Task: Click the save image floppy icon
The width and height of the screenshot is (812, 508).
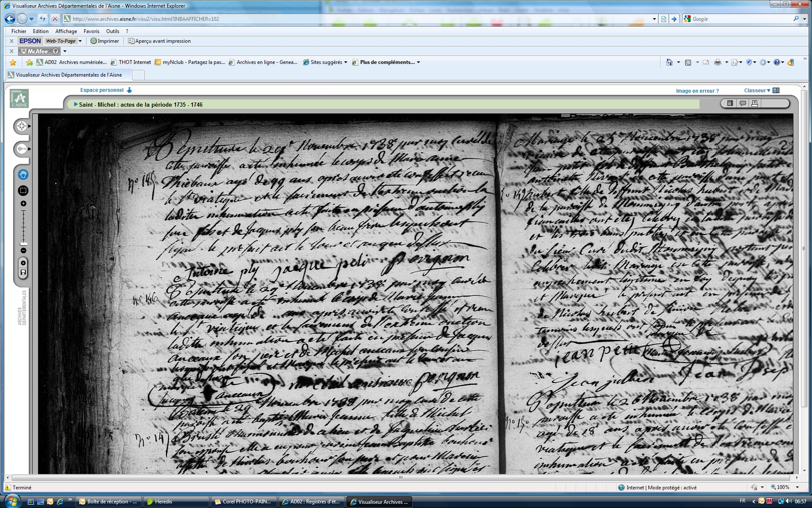Action: point(23,272)
